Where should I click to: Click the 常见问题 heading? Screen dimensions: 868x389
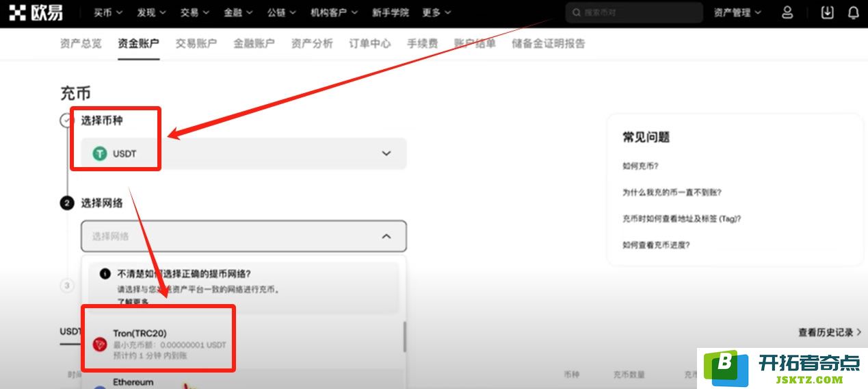point(646,137)
